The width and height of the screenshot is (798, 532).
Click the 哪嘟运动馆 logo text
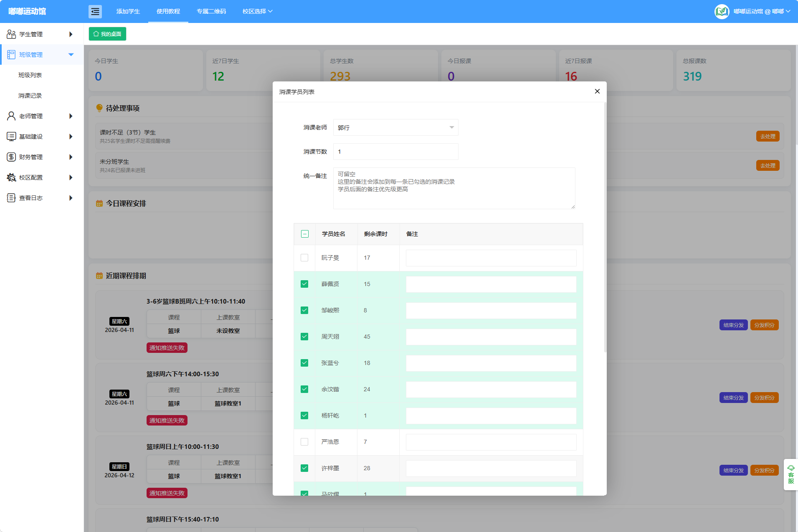[x=28, y=11]
